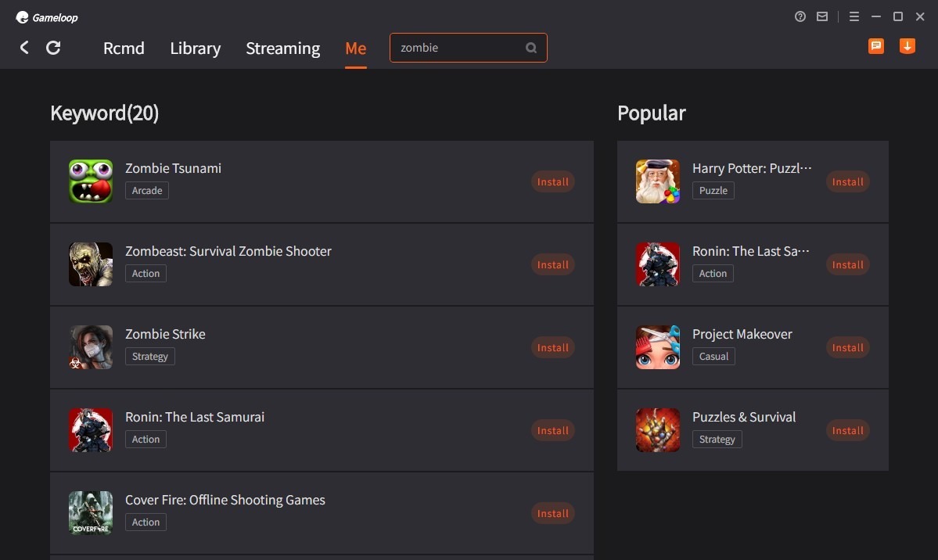Open the mail envelope icon

coord(822,16)
